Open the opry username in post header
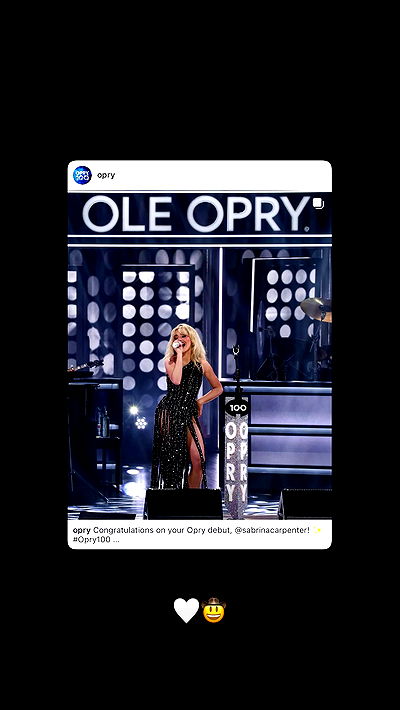The image size is (400, 710). (106, 175)
